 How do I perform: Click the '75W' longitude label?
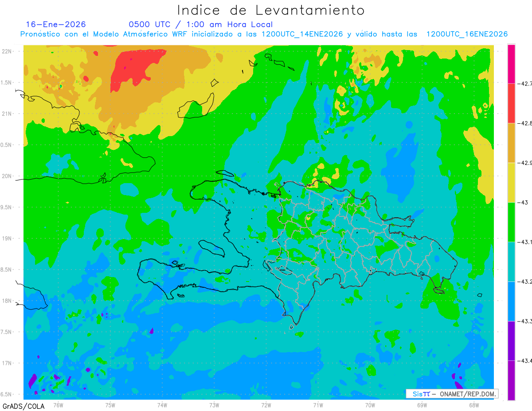110,405
